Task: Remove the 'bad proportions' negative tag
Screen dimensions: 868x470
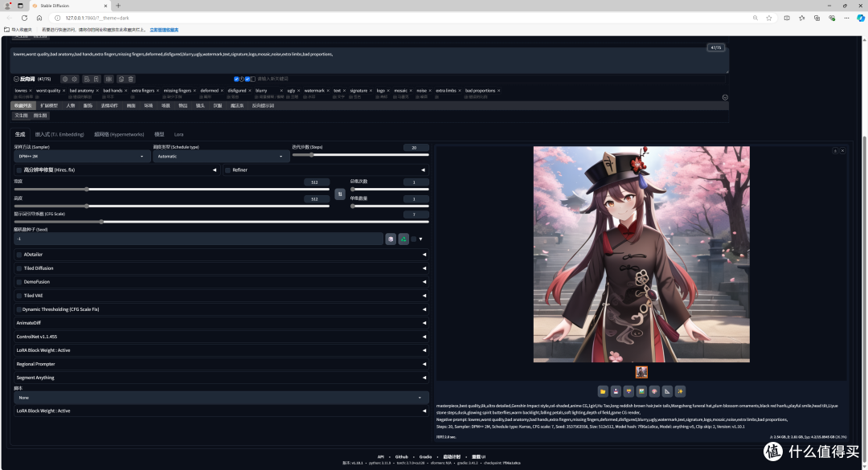Action: [x=499, y=91]
